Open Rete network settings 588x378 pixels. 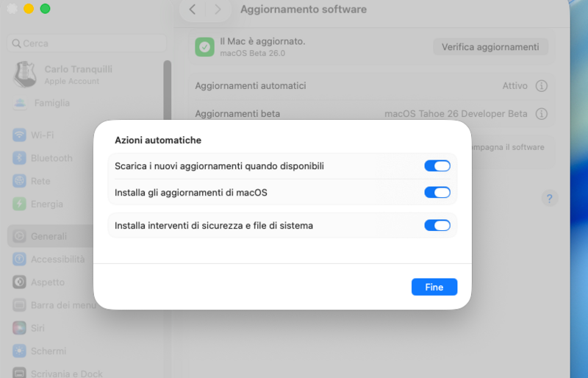tap(40, 181)
